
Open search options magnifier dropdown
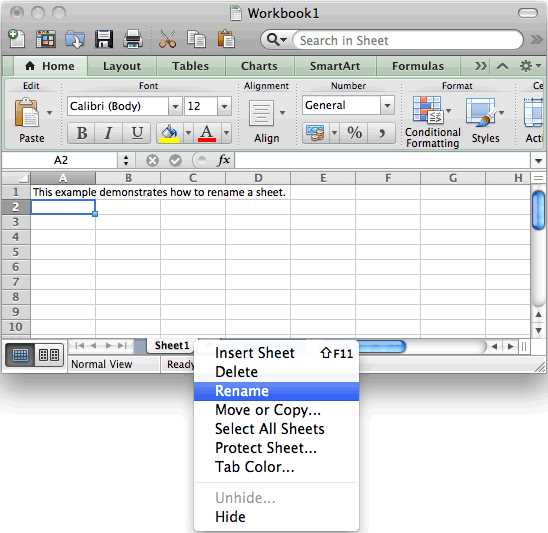(277, 39)
